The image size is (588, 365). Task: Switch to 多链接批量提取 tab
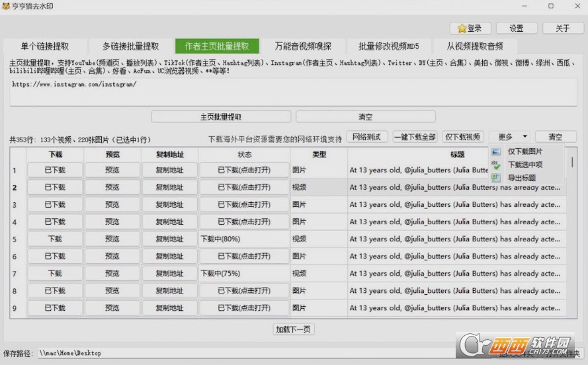click(x=131, y=46)
